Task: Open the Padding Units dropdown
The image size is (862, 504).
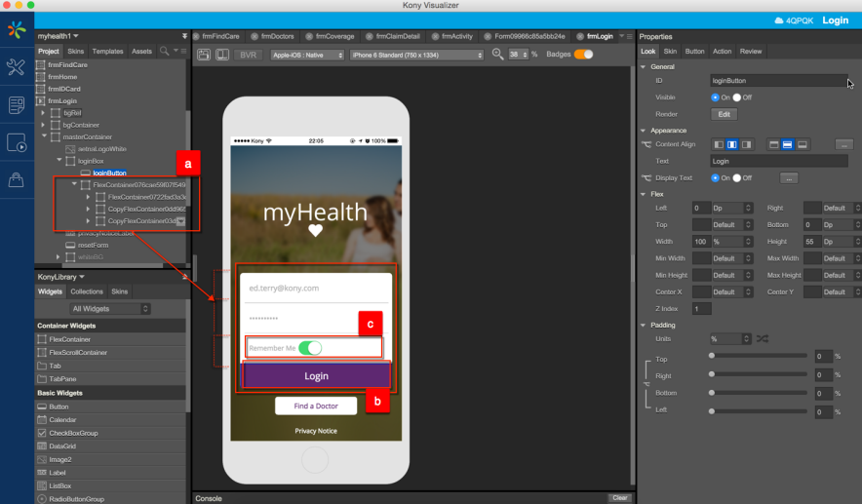Action: point(730,339)
